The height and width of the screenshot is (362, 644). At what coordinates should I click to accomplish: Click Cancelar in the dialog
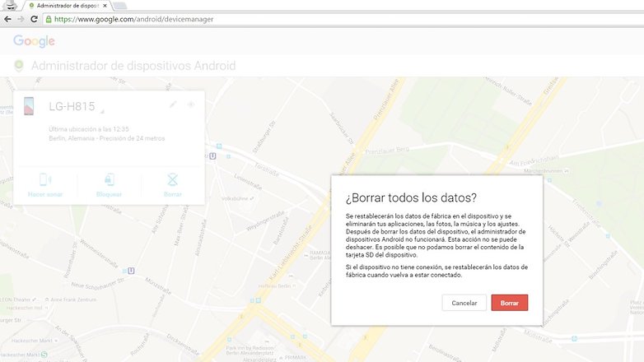point(464,303)
